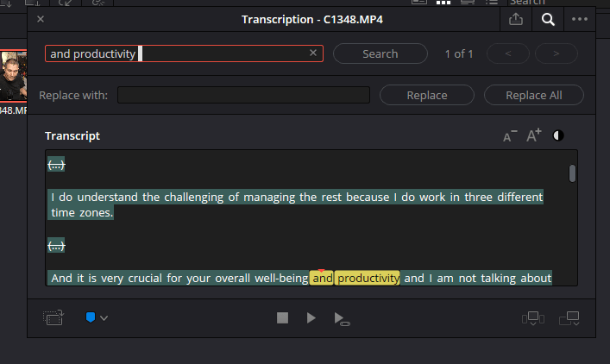Image resolution: width=610 pixels, height=364 pixels.
Task: Close the Transcription window
Action: click(41, 19)
